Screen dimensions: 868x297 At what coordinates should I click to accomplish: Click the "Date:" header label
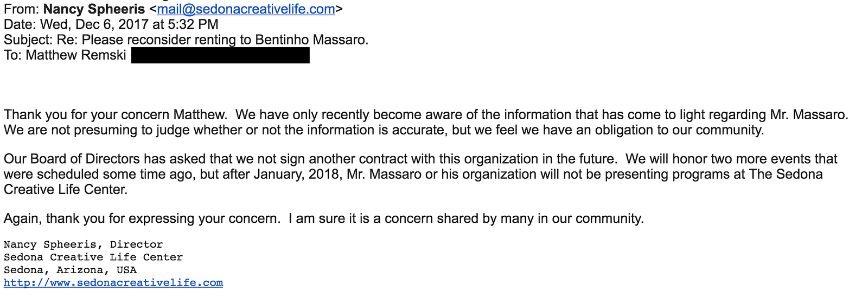(x=20, y=24)
